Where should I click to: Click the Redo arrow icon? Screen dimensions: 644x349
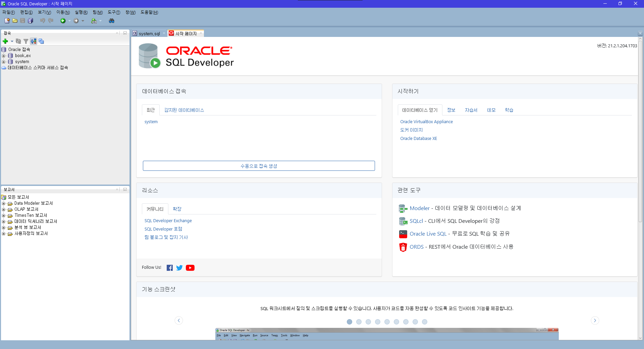(x=51, y=21)
